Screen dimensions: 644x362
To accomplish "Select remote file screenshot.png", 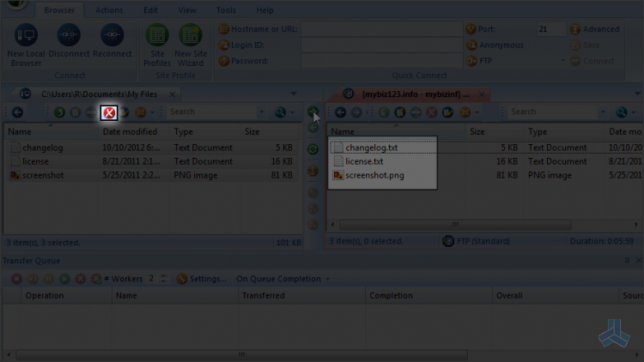I will 374,175.
